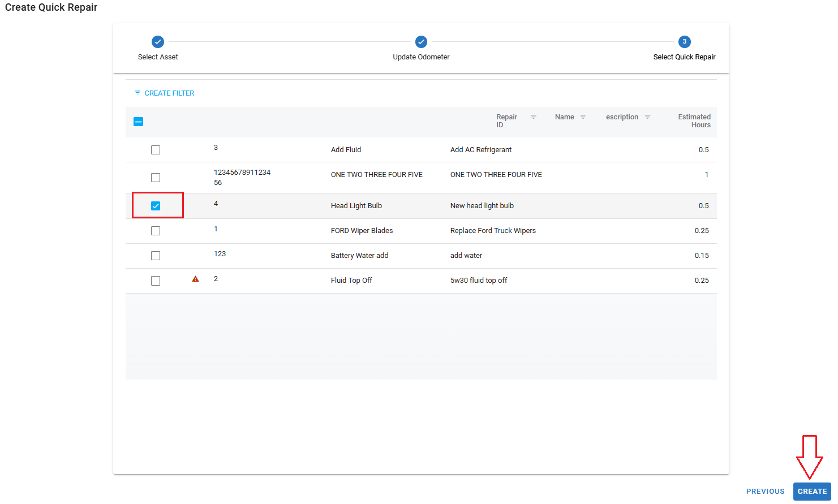The width and height of the screenshot is (838, 504).
Task: Uncheck the Head Light Bulb checkbox
Action: coord(156,206)
